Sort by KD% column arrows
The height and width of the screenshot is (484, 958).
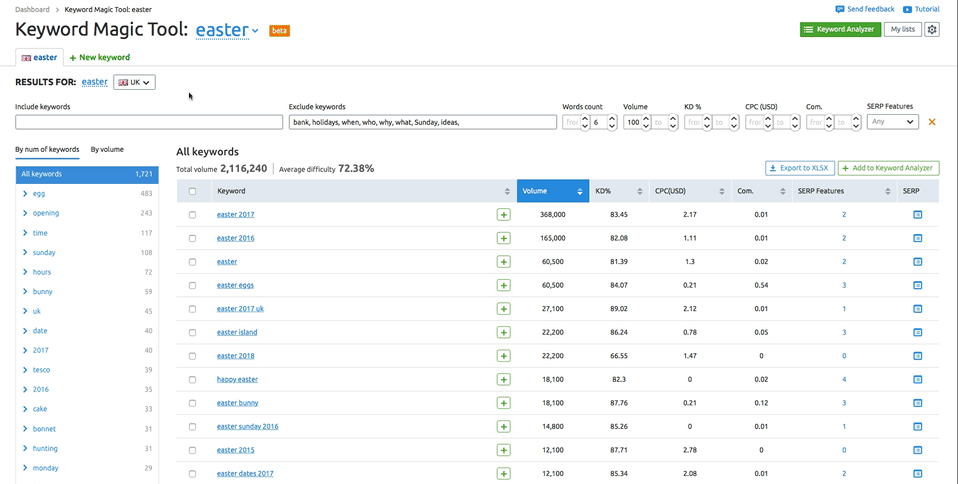tap(640, 191)
